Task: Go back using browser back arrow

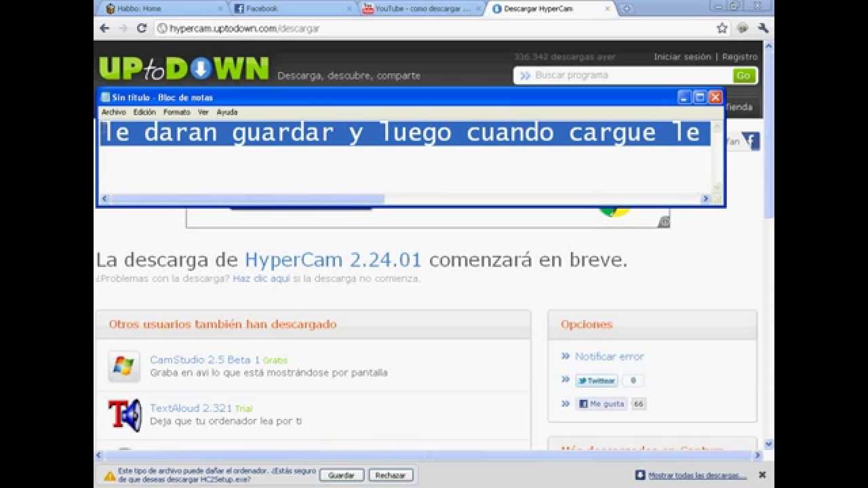Action: (104, 28)
